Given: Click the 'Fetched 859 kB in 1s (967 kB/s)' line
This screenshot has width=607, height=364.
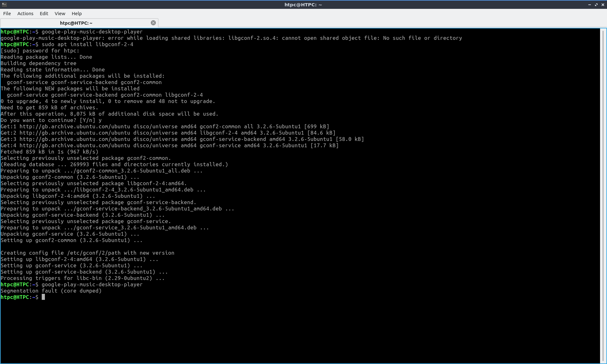Looking at the screenshot, I should point(50,152).
